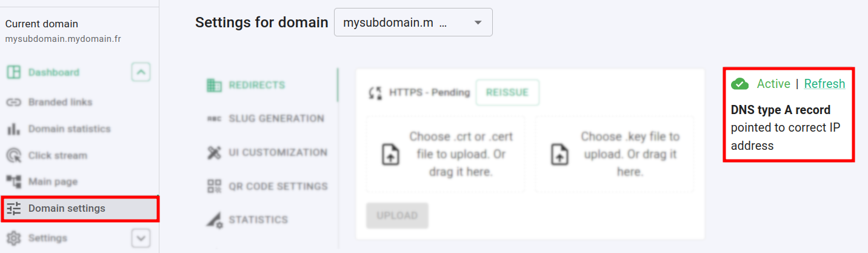
Task: Click the Settings gear icon
Action: click(13, 238)
